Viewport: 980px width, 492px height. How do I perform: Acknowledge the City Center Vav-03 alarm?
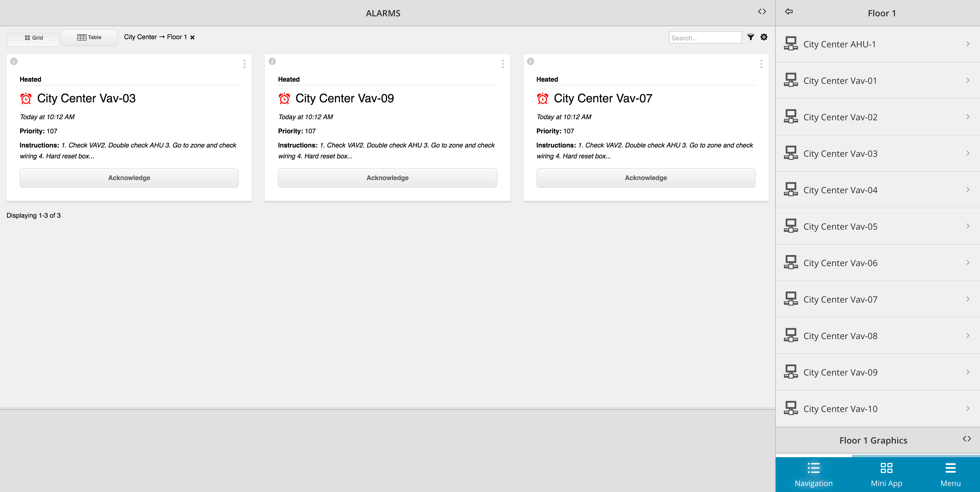129,178
